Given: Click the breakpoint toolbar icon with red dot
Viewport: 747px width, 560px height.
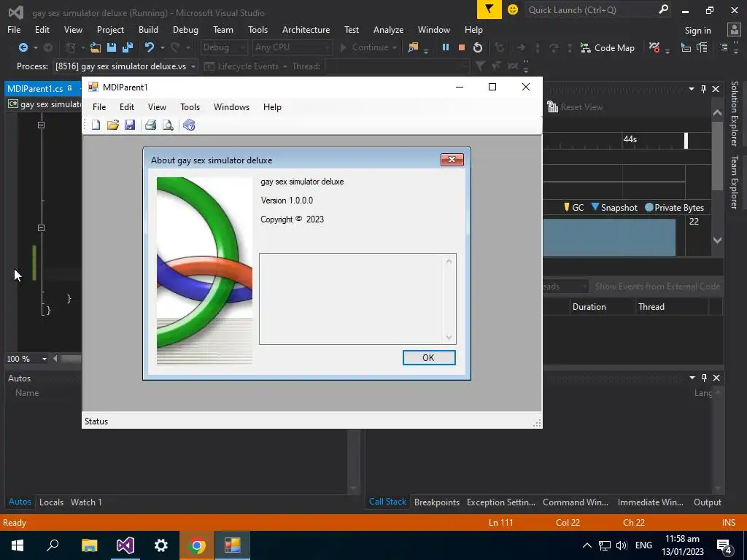Looking at the screenshot, I should (654, 47).
